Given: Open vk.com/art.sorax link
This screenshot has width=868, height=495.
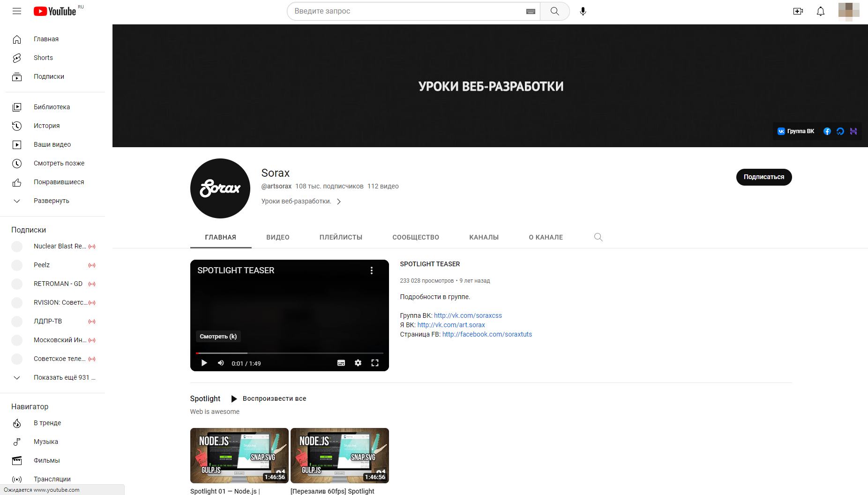Looking at the screenshot, I should pyautogui.click(x=451, y=325).
